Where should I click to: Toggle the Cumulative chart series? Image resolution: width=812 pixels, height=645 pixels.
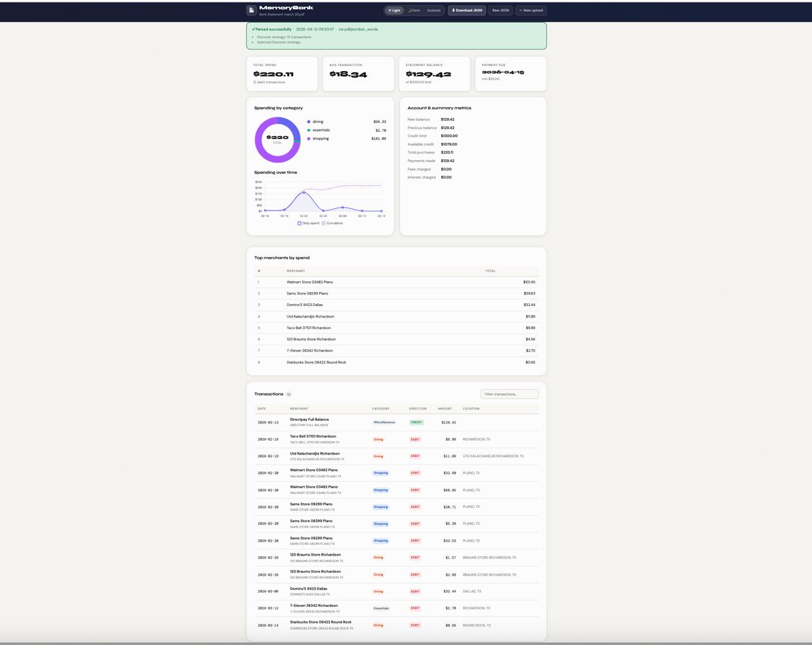[332, 223]
